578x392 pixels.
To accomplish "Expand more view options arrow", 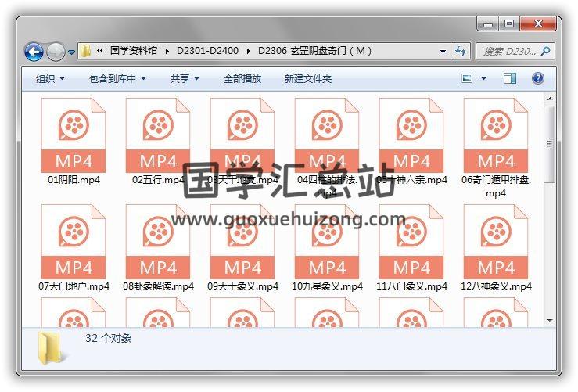I will click(x=483, y=78).
